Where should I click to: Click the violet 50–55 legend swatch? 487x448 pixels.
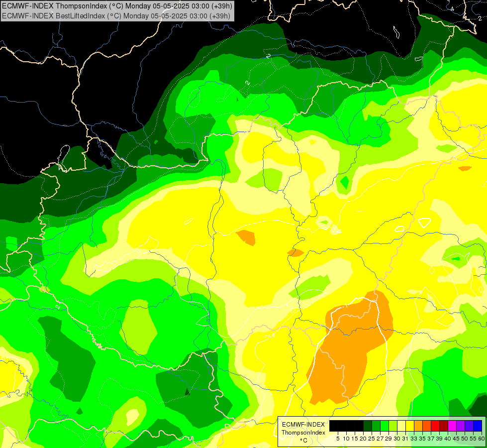[x=469, y=426]
